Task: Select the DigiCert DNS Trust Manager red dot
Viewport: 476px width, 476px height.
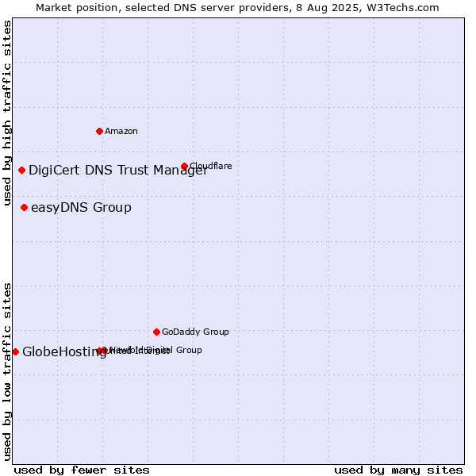Action: [21, 170]
